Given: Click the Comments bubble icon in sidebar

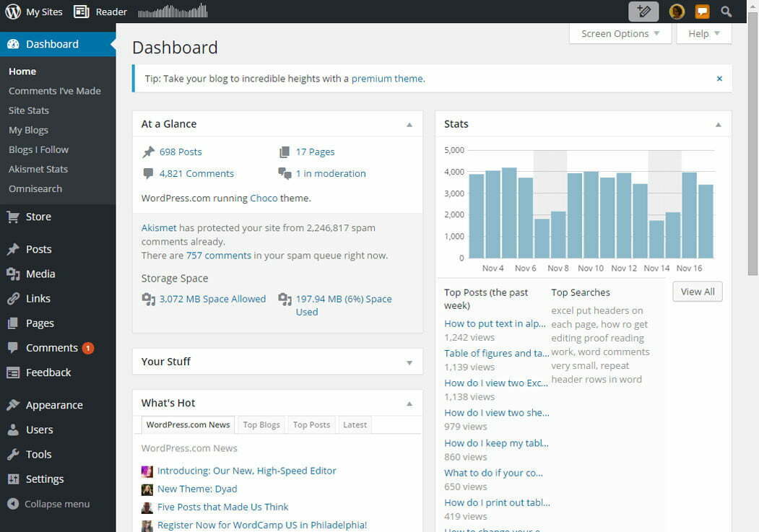Looking at the screenshot, I should [x=13, y=348].
